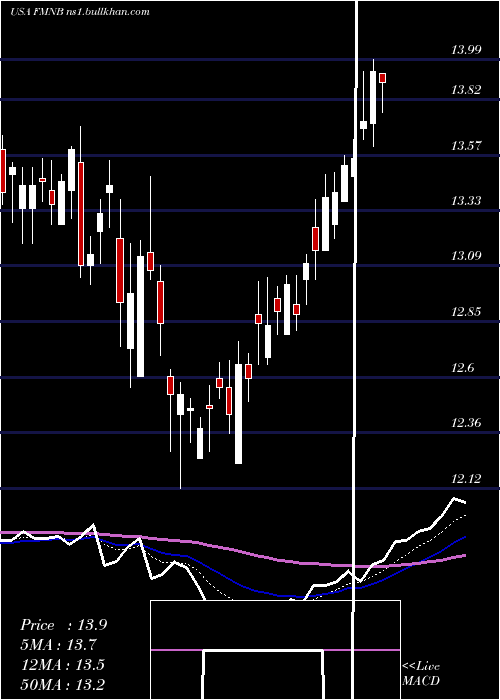Click the last red candlestick near 13.9
Screen dimensions: 500x700
pyautogui.click(x=383, y=78)
